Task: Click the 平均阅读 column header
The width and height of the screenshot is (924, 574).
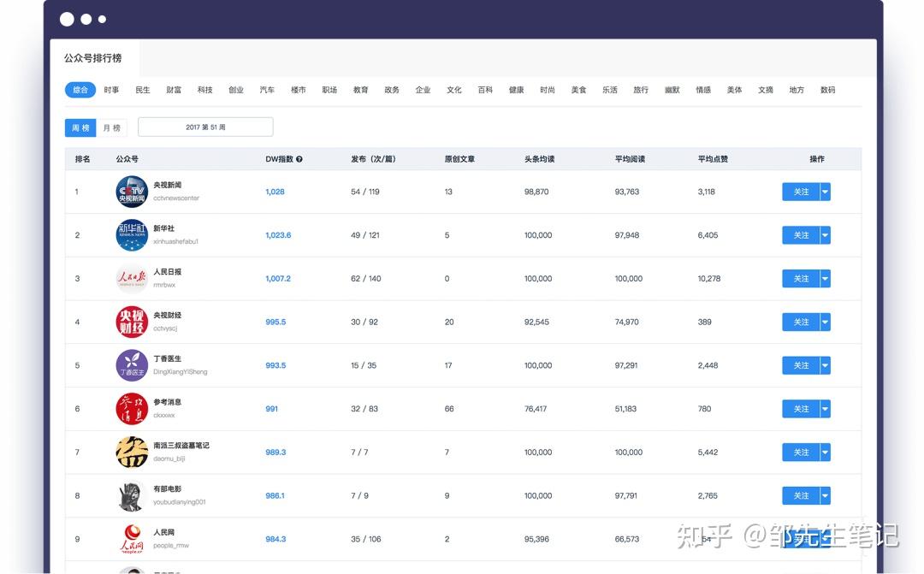Action: [630, 159]
